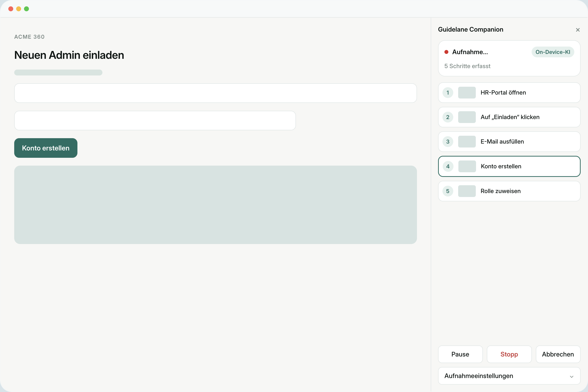The width and height of the screenshot is (588, 392).
Task: Minimize the window with the yellow button
Action: [19, 9]
